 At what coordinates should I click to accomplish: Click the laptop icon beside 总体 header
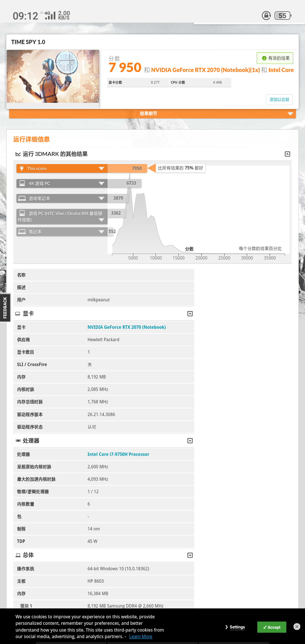pos(18,555)
